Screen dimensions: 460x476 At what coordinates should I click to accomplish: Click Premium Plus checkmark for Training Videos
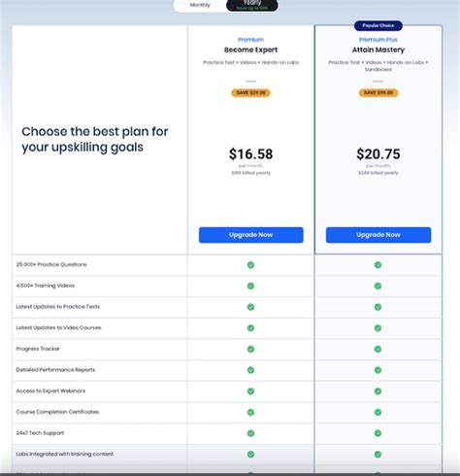point(378,286)
